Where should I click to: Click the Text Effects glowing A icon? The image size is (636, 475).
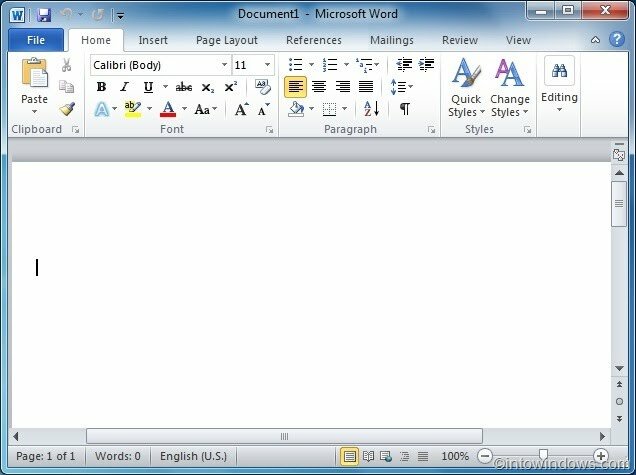102,110
